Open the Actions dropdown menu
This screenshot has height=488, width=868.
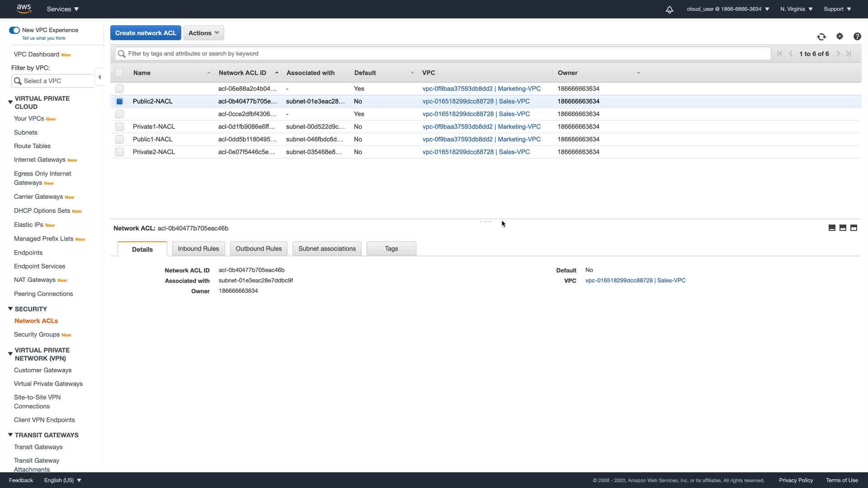[203, 33]
